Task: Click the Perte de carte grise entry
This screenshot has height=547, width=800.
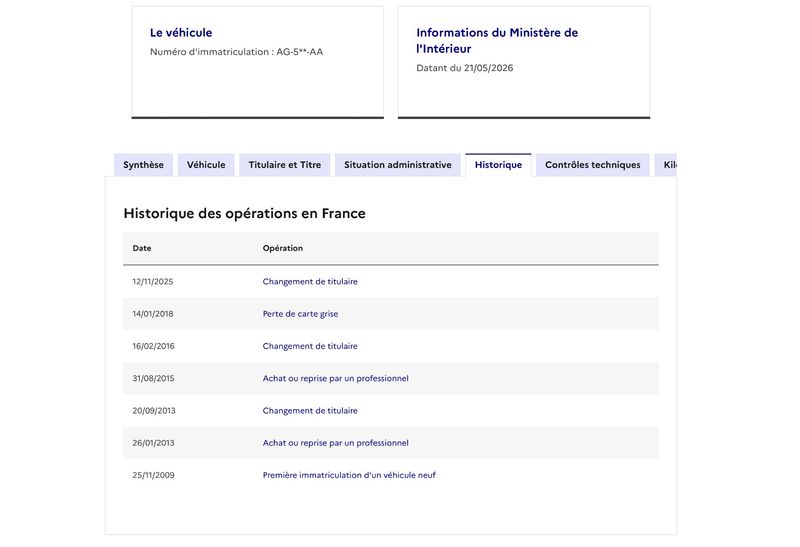Action: pyautogui.click(x=301, y=314)
